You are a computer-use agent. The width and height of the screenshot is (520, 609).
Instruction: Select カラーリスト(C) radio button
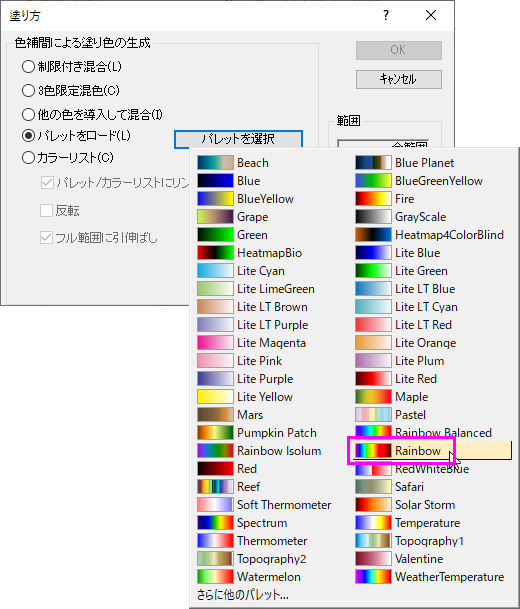28,158
